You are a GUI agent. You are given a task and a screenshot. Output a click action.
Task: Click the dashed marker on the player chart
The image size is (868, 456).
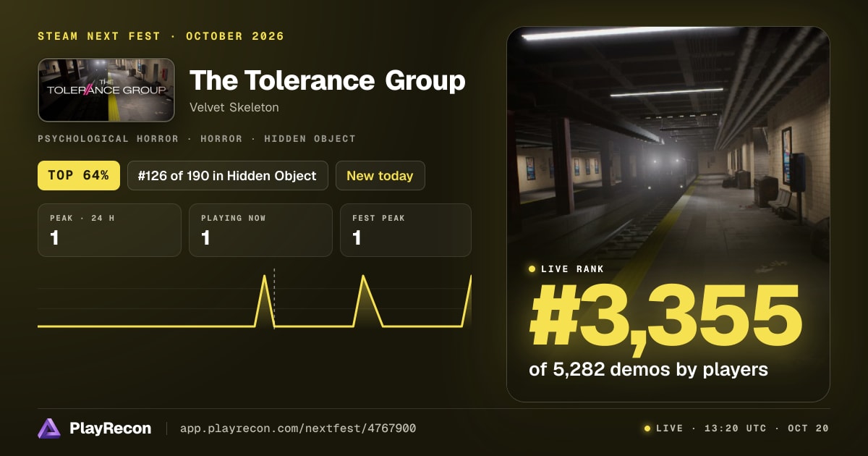pos(274,298)
